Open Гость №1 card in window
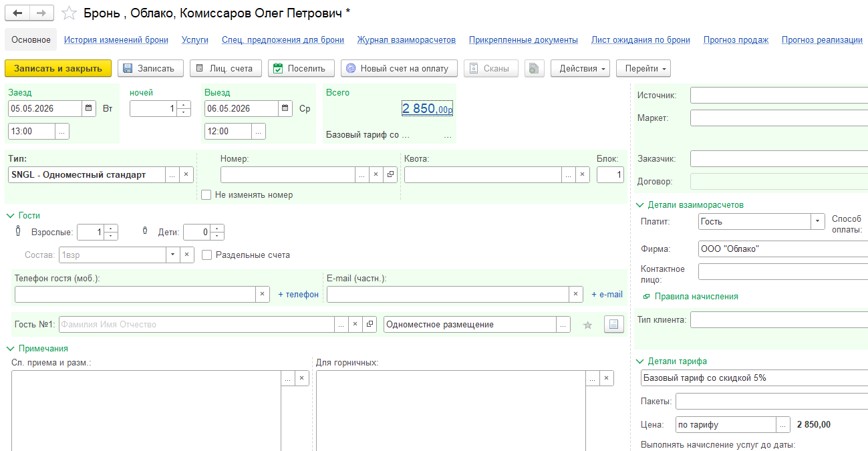The image size is (868, 451). [370, 324]
